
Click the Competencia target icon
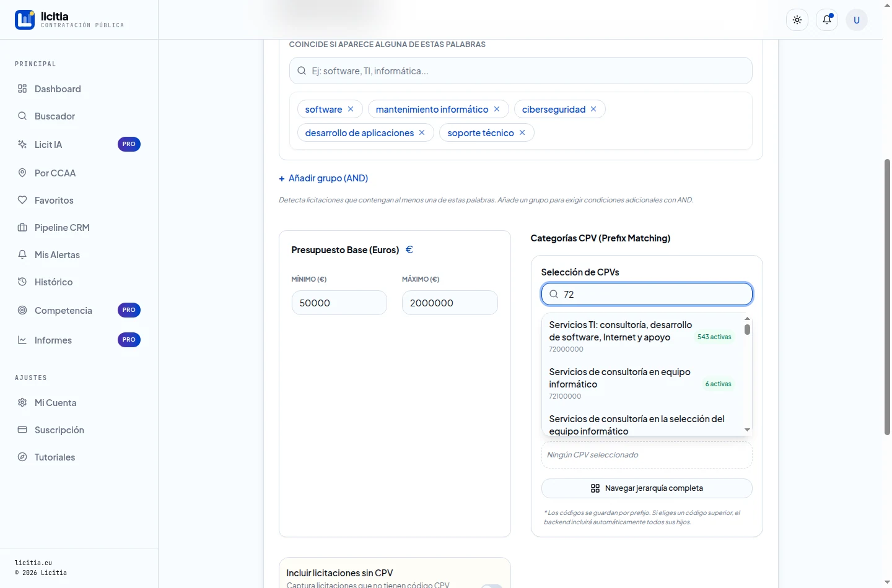pyautogui.click(x=22, y=310)
